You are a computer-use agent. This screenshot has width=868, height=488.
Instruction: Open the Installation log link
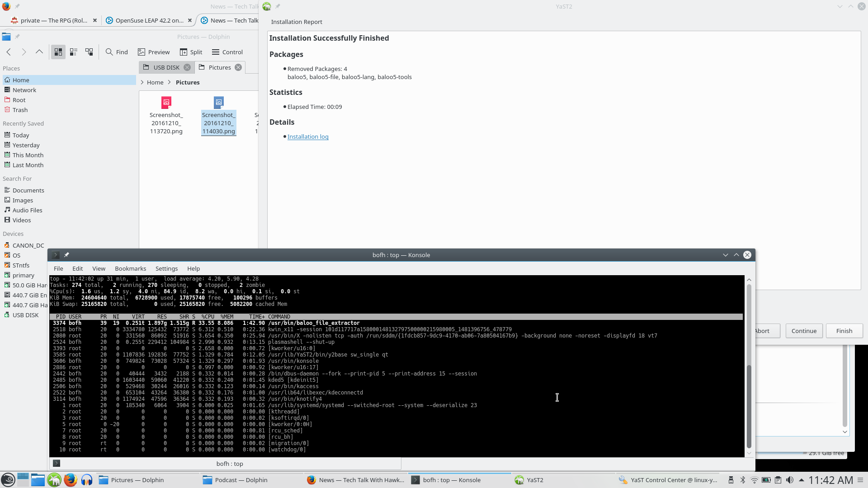coord(308,136)
